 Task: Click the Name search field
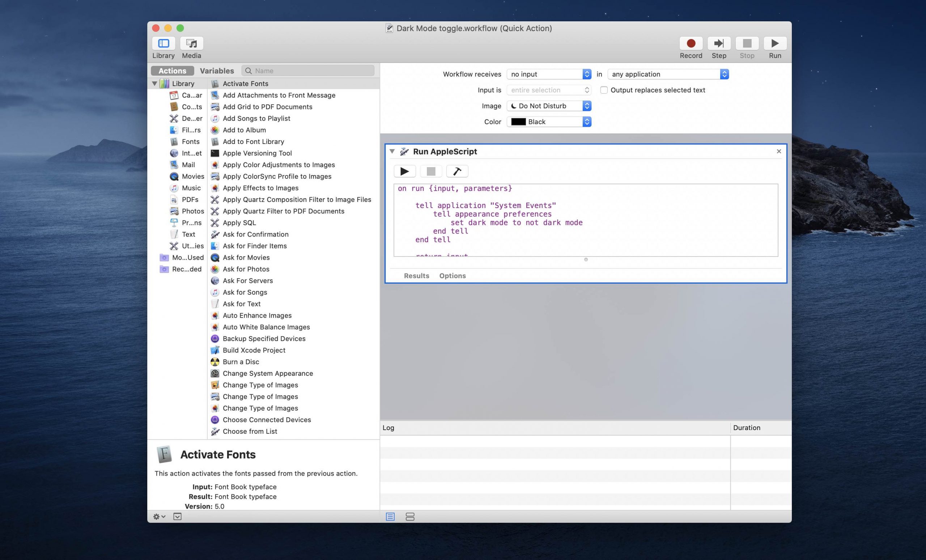(x=308, y=71)
